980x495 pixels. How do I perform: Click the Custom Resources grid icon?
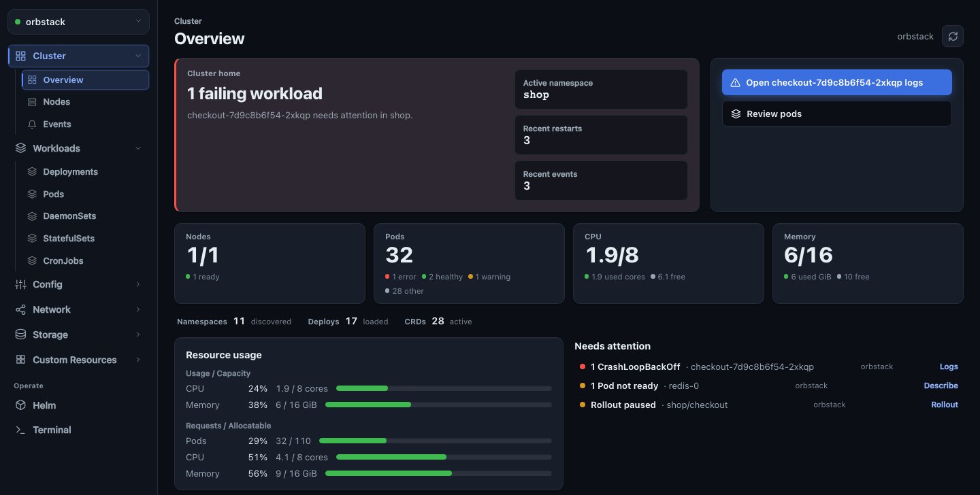tap(20, 360)
